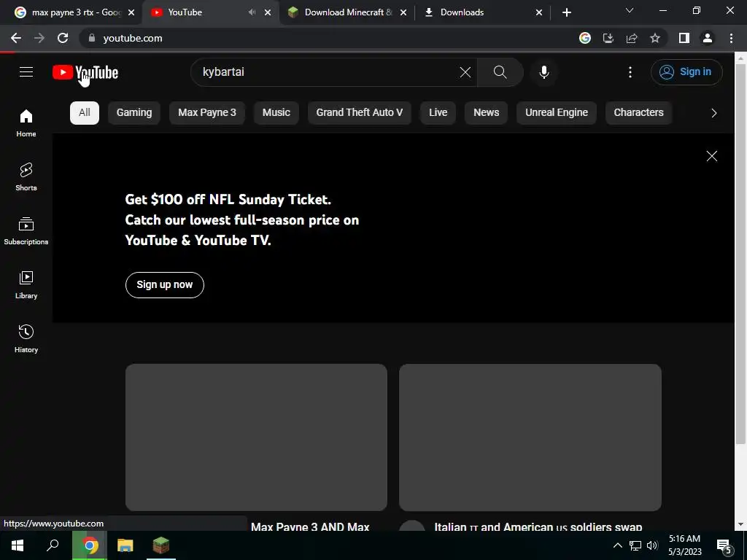Open File Explorer from taskbar
This screenshot has height=560, width=747.
(x=125, y=545)
